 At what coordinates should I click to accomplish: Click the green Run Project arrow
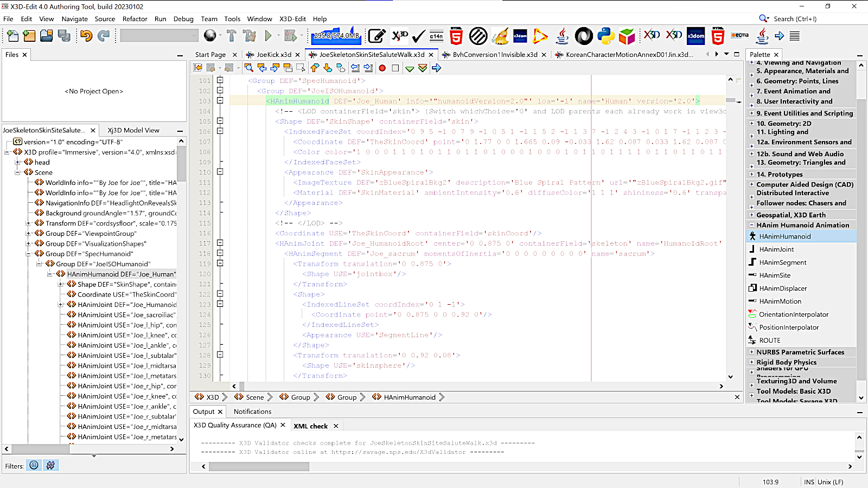(x=268, y=36)
